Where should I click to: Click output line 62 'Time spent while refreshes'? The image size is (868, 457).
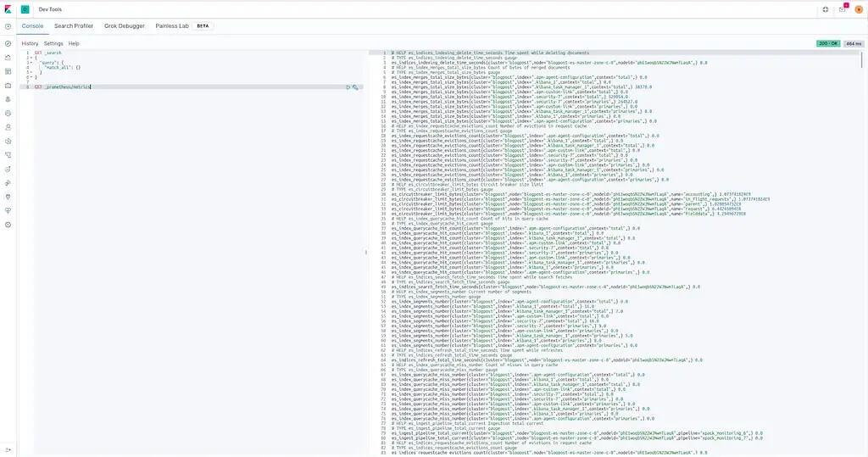tap(476, 350)
